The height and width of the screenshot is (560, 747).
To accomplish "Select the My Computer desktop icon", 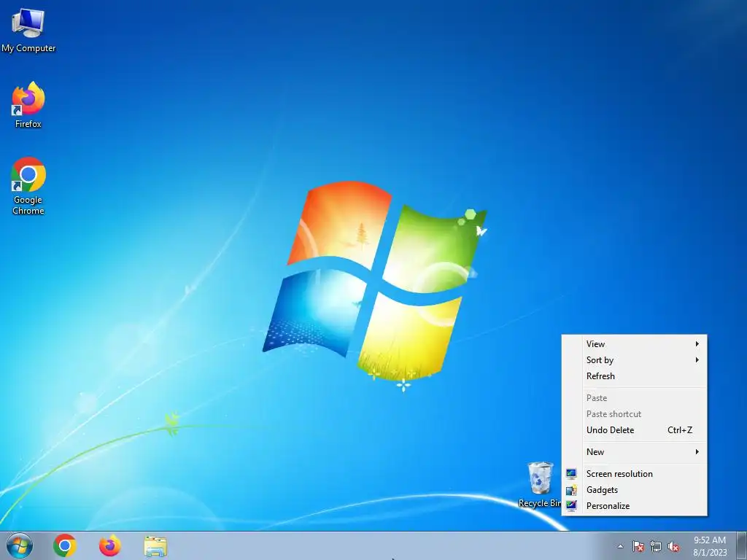I will point(28,29).
